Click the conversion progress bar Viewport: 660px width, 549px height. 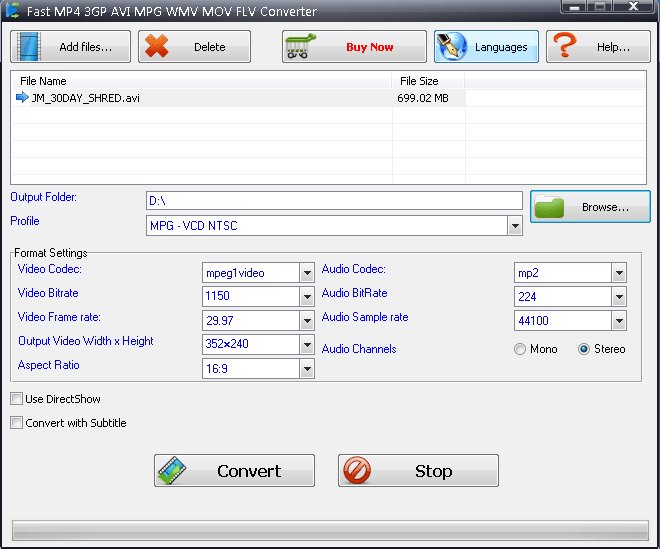pos(330,530)
